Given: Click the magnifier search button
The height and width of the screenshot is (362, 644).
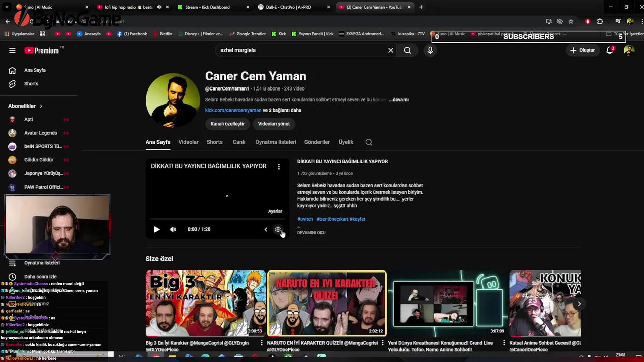Looking at the screenshot, I should (407, 50).
